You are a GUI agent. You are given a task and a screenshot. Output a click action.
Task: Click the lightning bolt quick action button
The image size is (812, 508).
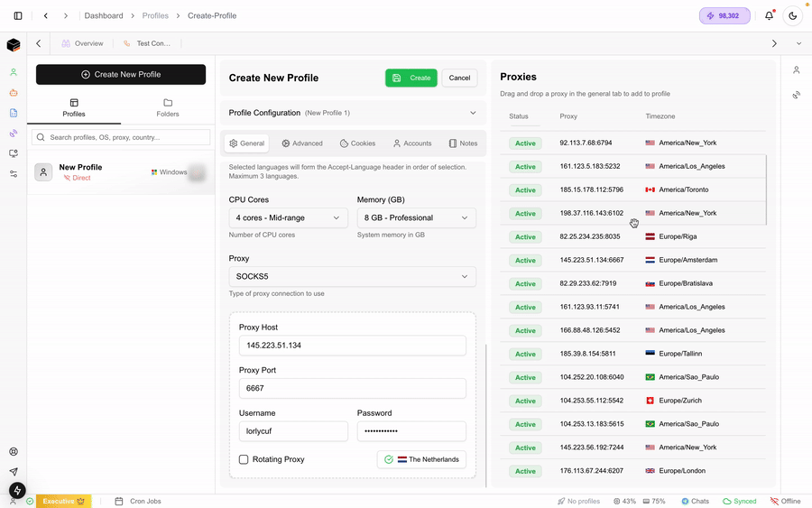click(x=17, y=491)
